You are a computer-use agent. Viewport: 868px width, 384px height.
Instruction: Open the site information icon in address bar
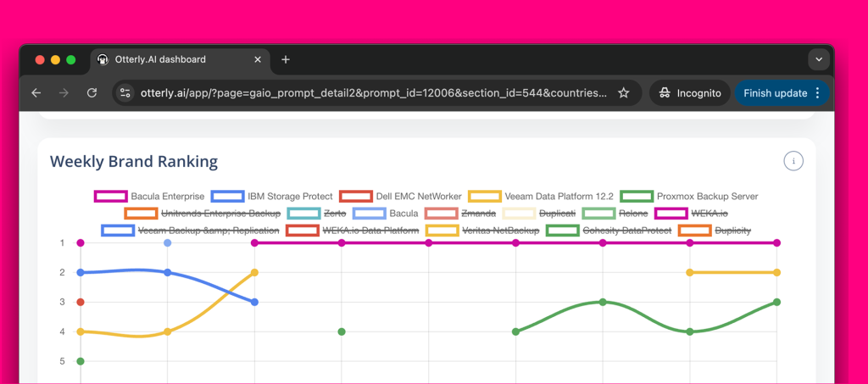(125, 93)
